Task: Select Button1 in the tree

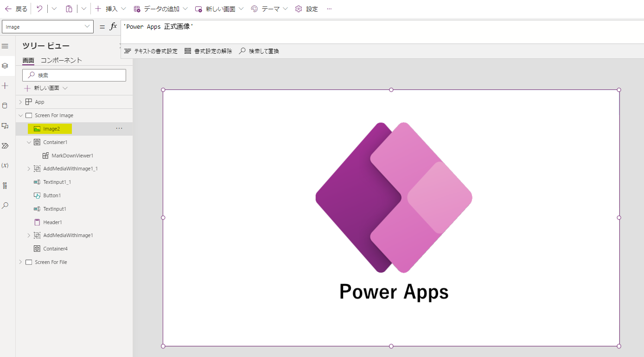Action: [52, 195]
